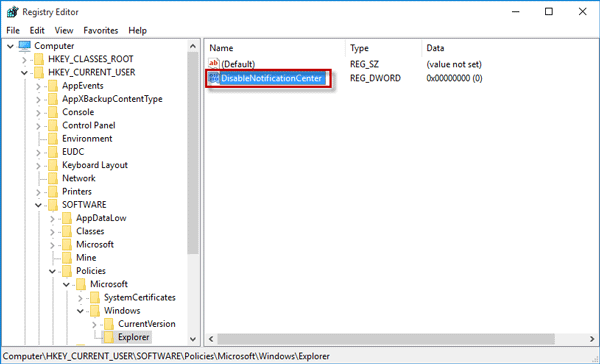Click the Network folder icon
Screen dimensions: 600x364
coord(53,178)
